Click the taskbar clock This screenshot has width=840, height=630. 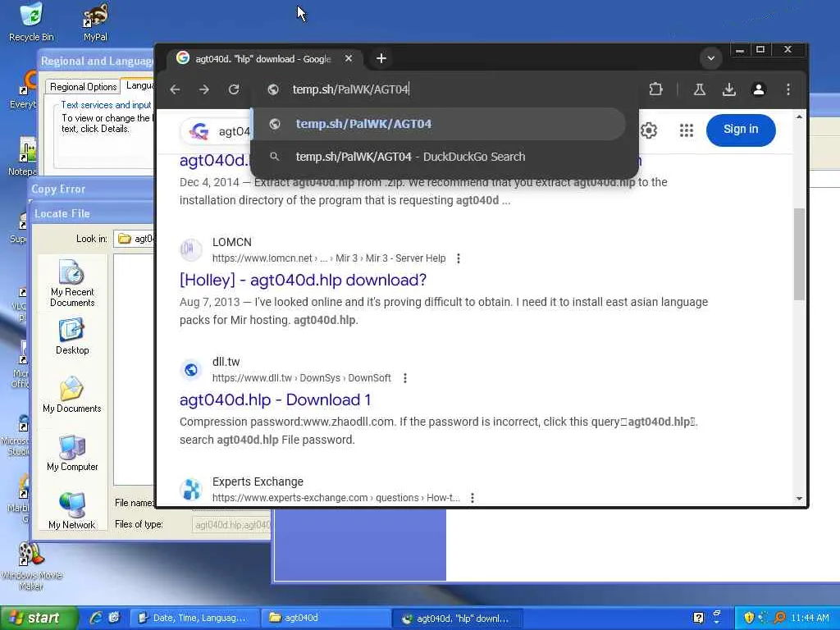(810, 619)
